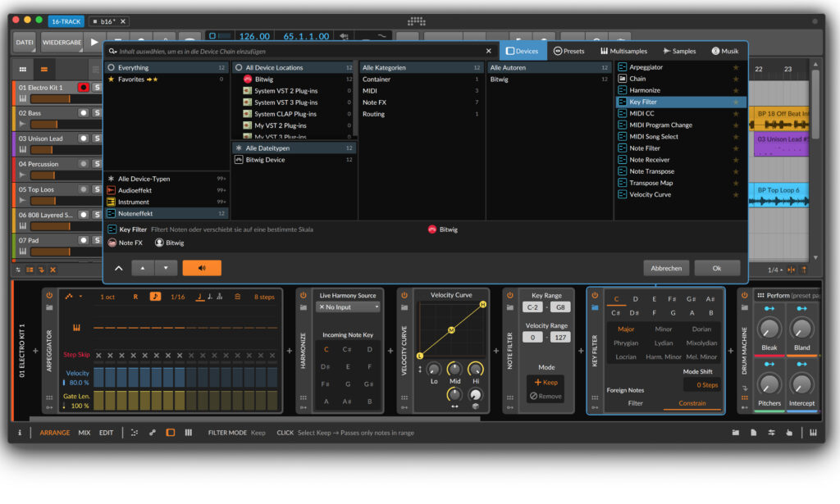The width and height of the screenshot is (840, 504).
Task: Select Keep mode in Note Filter
Action: (546, 383)
